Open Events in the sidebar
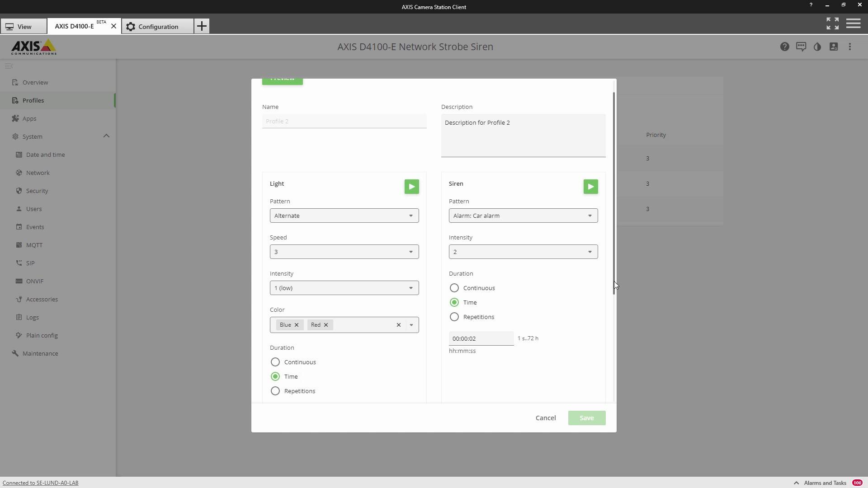The height and width of the screenshot is (488, 868). tap(35, 227)
